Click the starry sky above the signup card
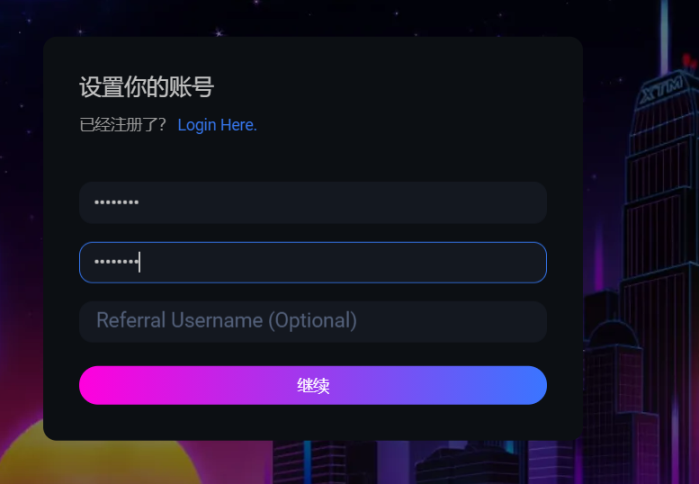The width and height of the screenshot is (699, 484). tap(312, 18)
